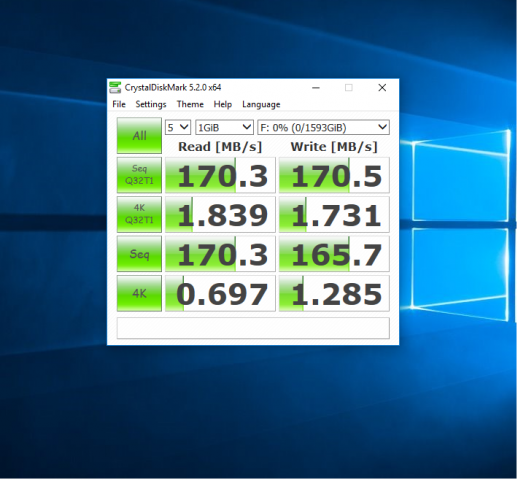Click the Write [MB/s] column header
The height and width of the screenshot is (480, 518).
pos(334,147)
